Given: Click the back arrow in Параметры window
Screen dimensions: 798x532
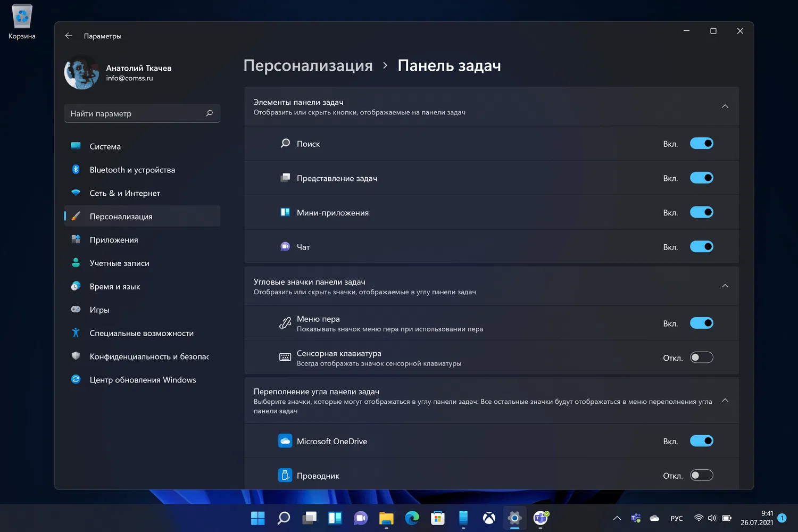Looking at the screenshot, I should pyautogui.click(x=69, y=36).
